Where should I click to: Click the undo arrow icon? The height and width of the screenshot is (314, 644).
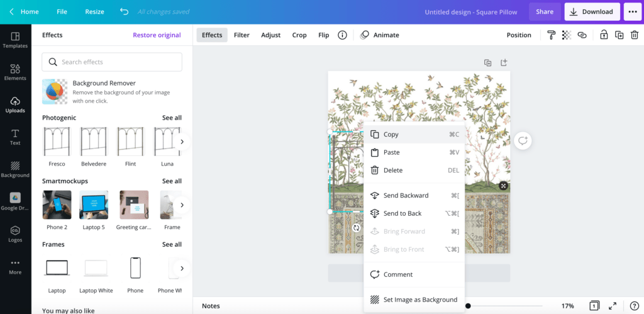click(124, 11)
